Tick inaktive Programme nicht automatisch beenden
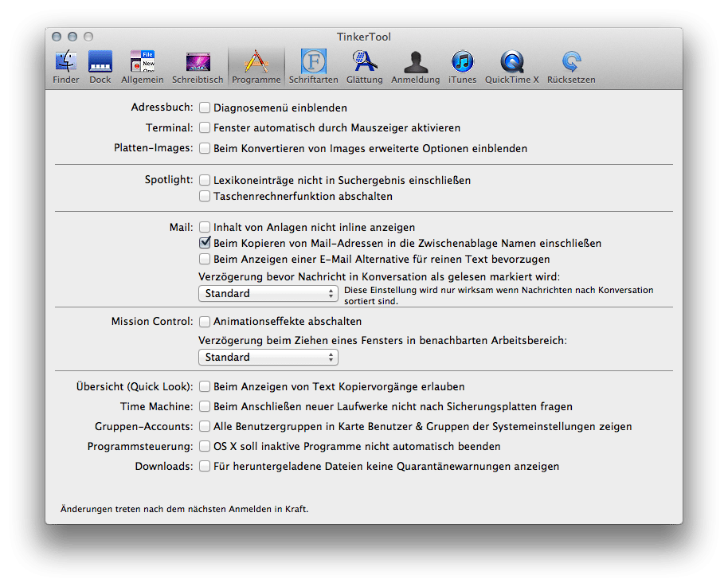728x587 pixels. point(204,446)
